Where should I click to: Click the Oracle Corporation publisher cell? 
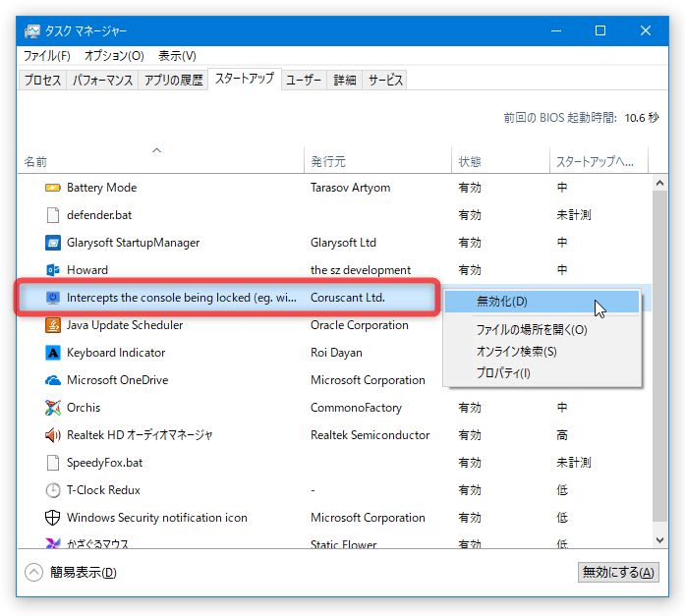[x=360, y=325]
